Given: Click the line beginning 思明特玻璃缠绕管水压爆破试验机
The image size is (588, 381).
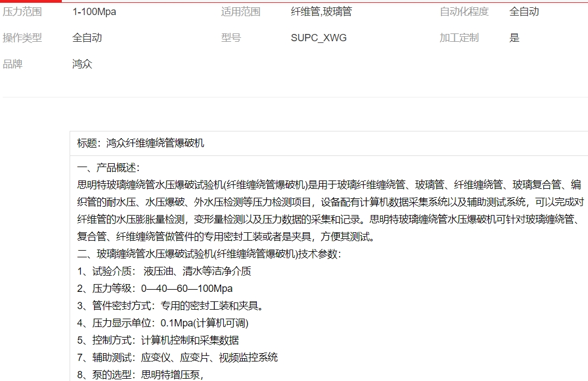Looking at the screenshot, I should click(x=329, y=185).
